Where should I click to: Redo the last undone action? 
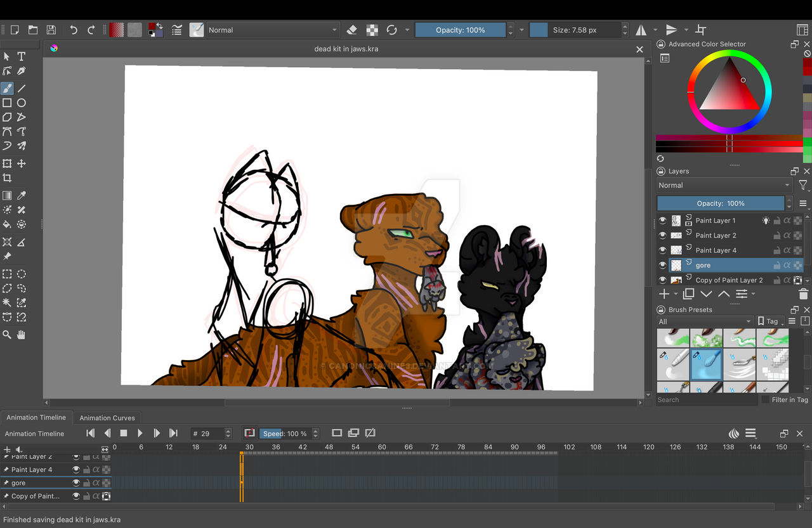(91, 30)
